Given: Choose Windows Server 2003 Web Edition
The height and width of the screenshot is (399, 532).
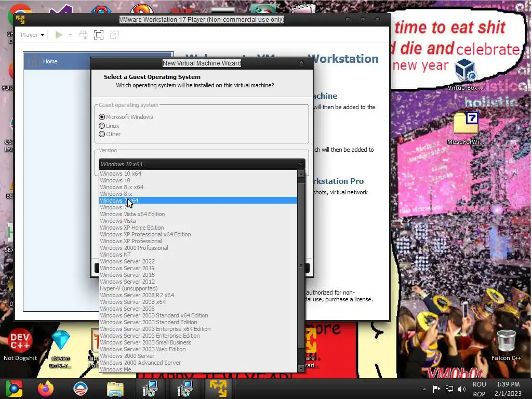Looking at the screenshot, I should click(198, 349).
